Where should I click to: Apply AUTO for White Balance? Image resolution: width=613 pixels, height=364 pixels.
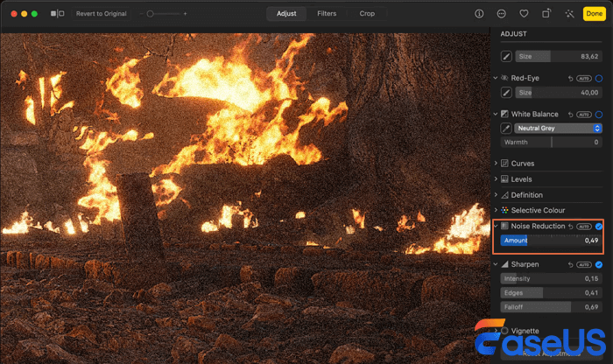[x=584, y=115]
